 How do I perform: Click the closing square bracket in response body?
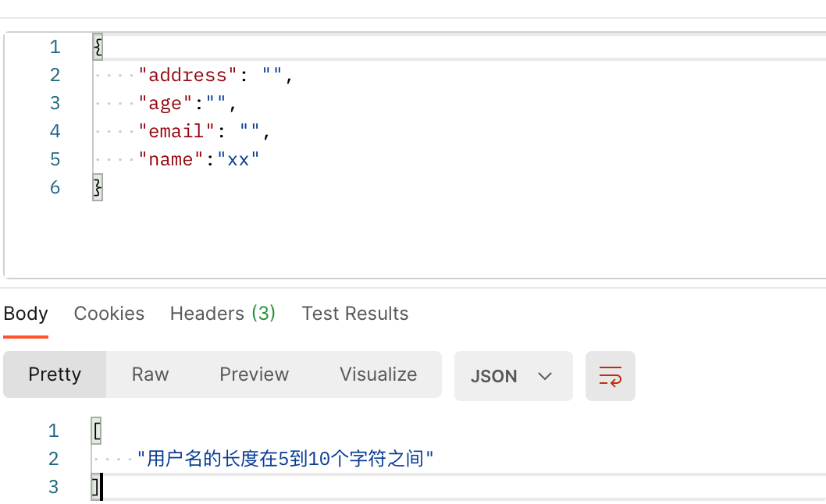point(96,487)
